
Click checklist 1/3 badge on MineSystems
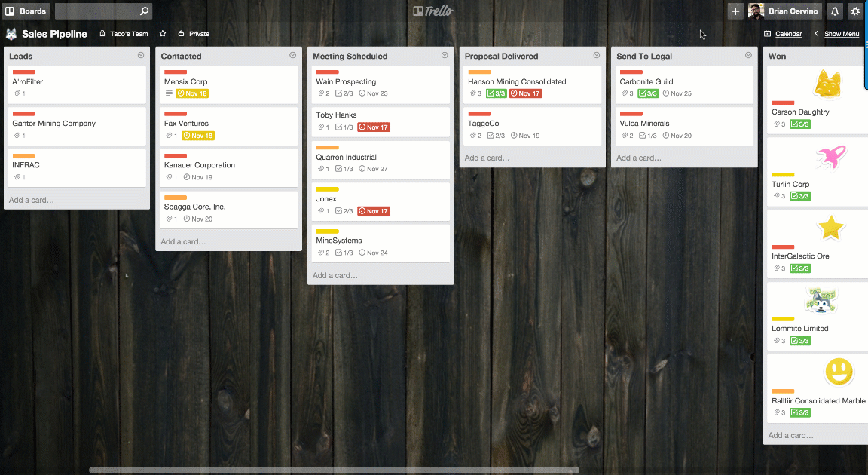[x=344, y=253]
